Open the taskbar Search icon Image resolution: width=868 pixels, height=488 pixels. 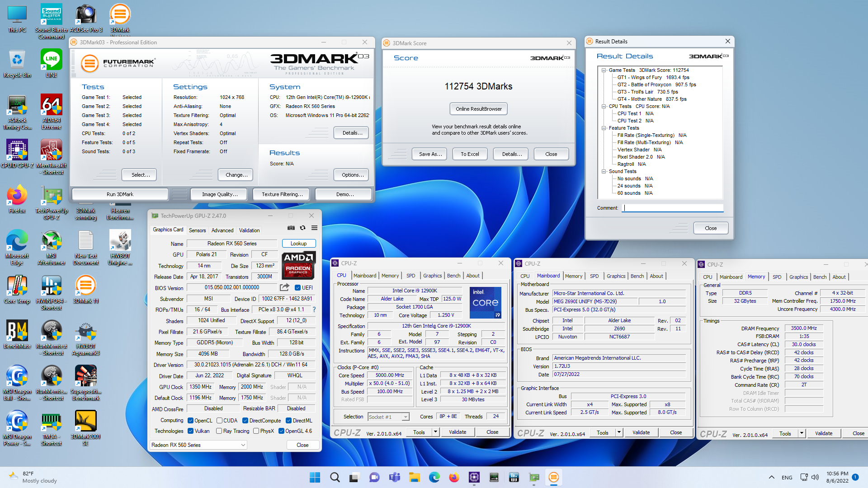point(335,477)
